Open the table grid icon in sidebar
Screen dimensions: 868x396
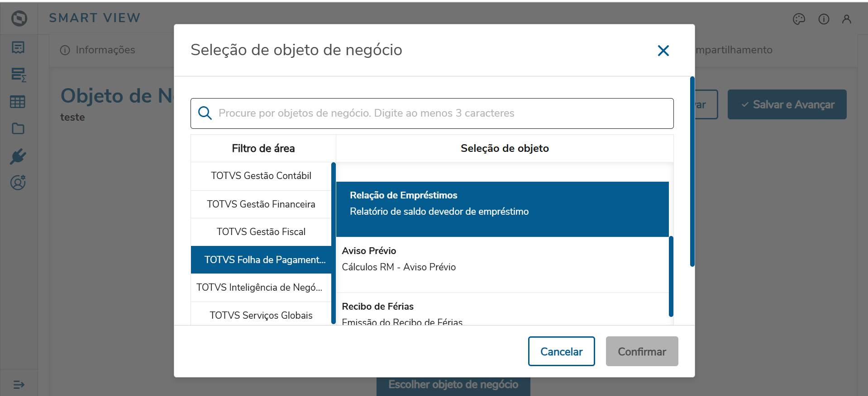coord(18,102)
